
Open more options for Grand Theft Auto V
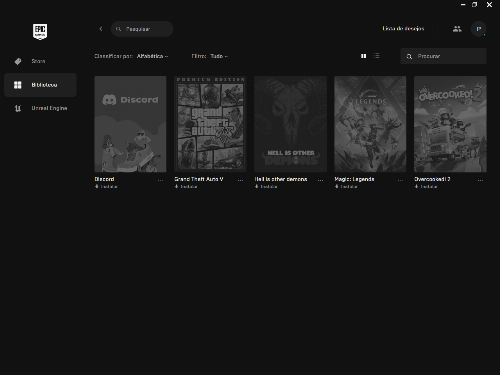click(240, 180)
